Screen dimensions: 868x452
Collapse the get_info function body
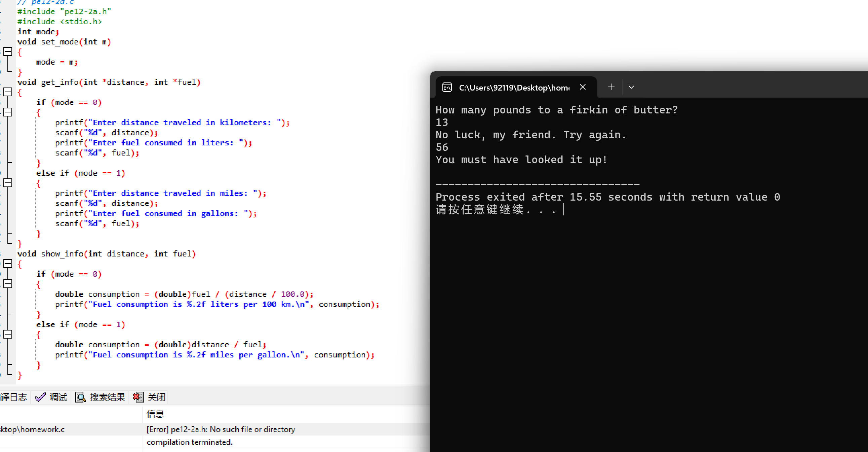coord(8,92)
